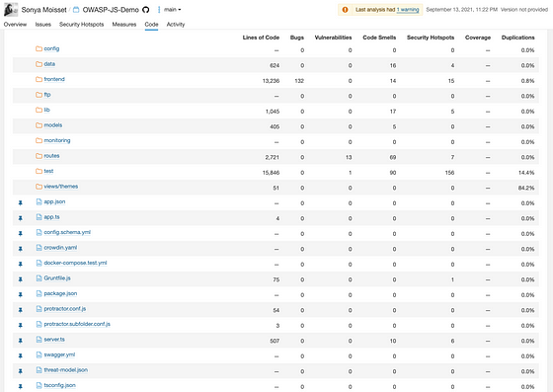Select the Code tab
This screenshot has width=553, height=392.
[151, 25]
